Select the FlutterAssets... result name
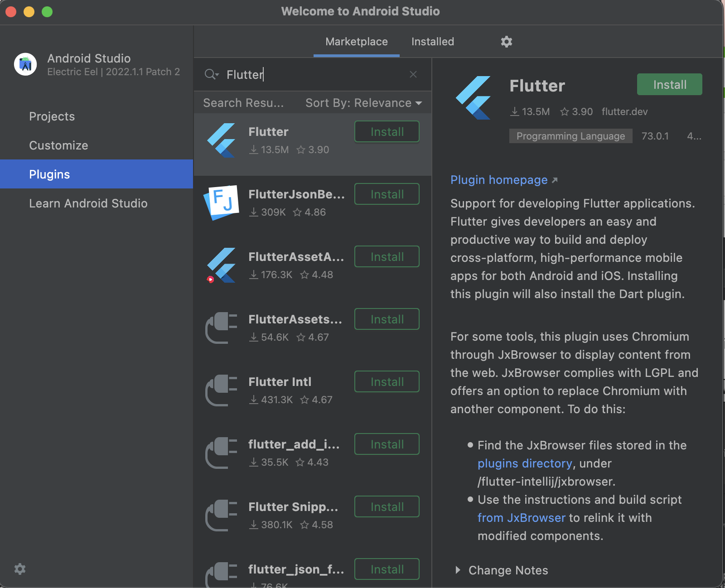Viewport: 725px width, 588px height. click(x=295, y=319)
